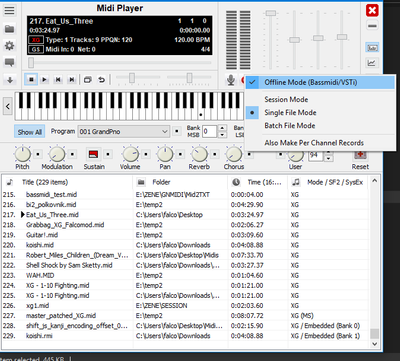Click the Bank MSB input field

coord(210,131)
